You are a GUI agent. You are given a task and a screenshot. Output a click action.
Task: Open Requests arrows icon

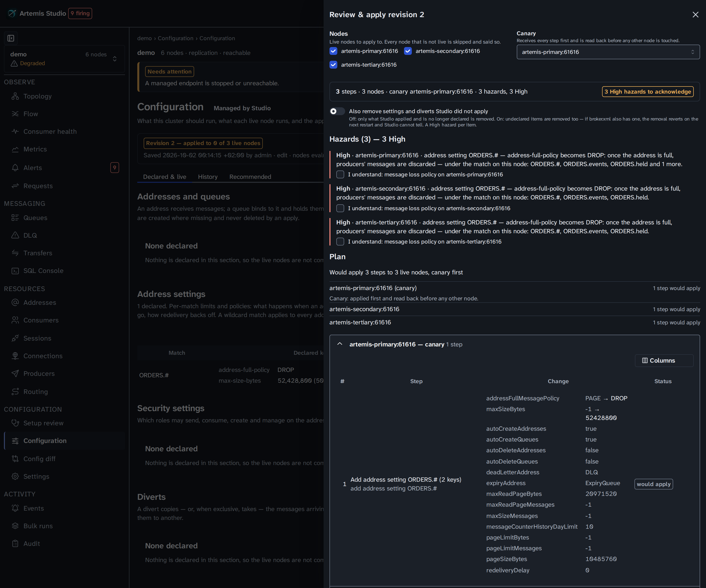tap(15, 186)
